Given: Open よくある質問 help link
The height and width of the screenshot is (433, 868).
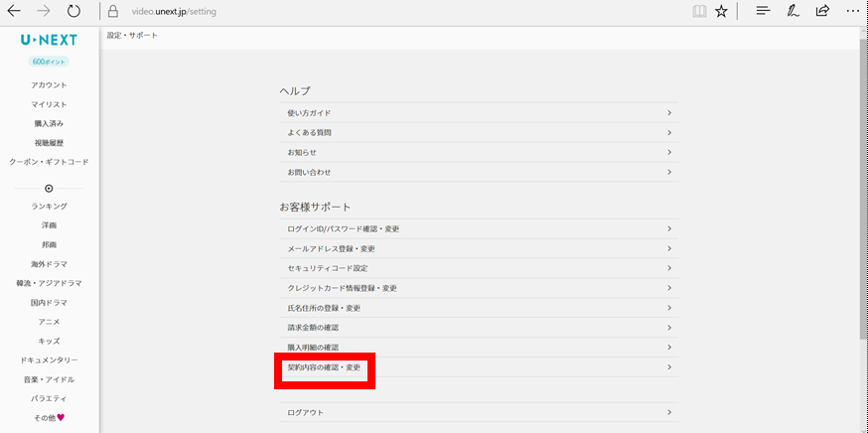Looking at the screenshot, I should 479,133.
